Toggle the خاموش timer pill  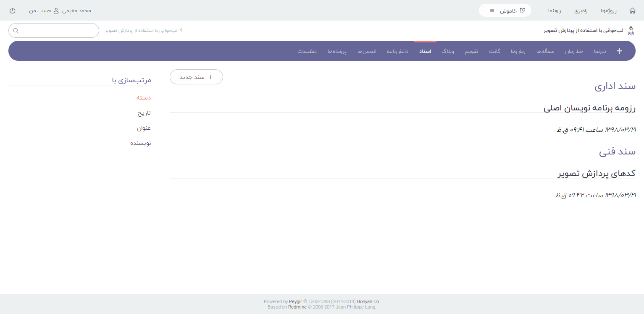(x=505, y=10)
